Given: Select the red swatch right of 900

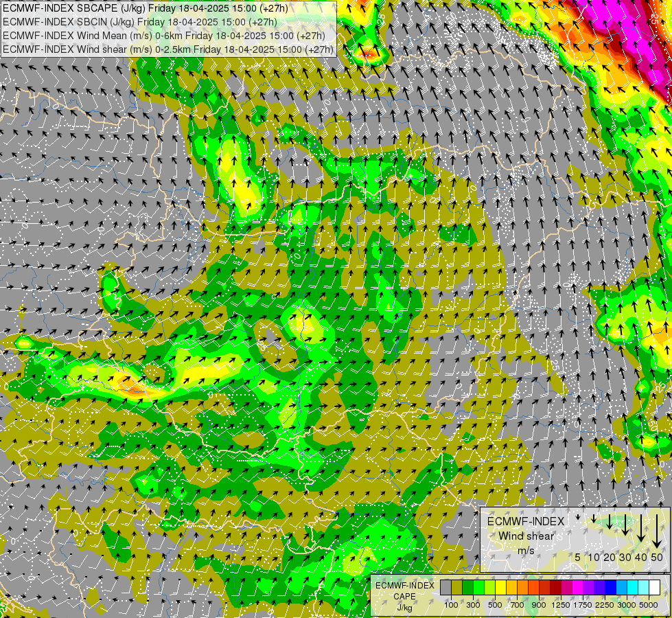Looking at the screenshot, I should [545, 588].
